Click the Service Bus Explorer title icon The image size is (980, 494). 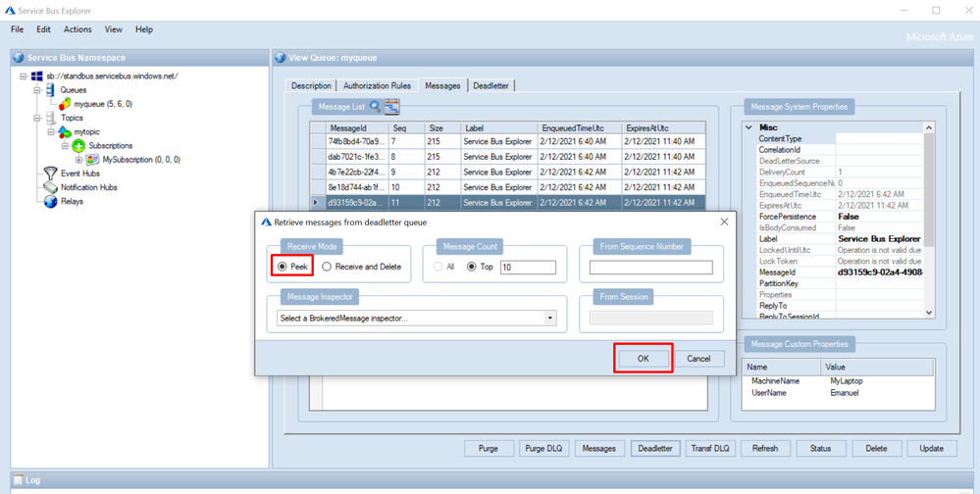[10, 11]
